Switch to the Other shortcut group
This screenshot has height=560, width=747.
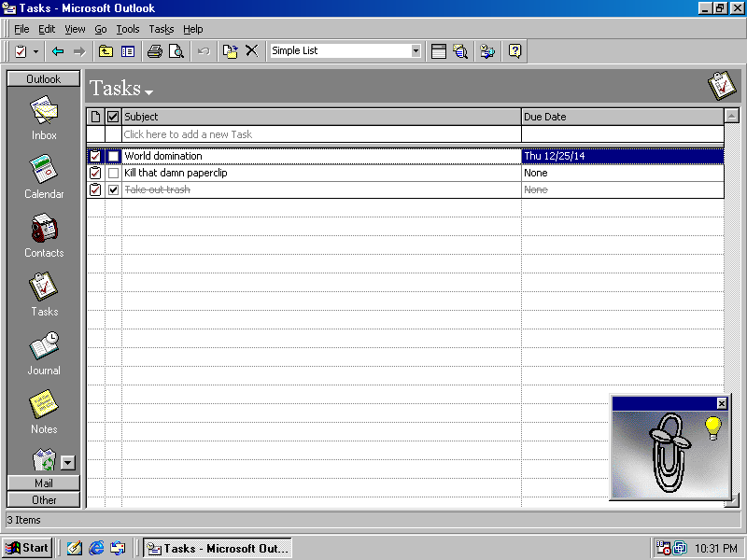click(43, 500)
